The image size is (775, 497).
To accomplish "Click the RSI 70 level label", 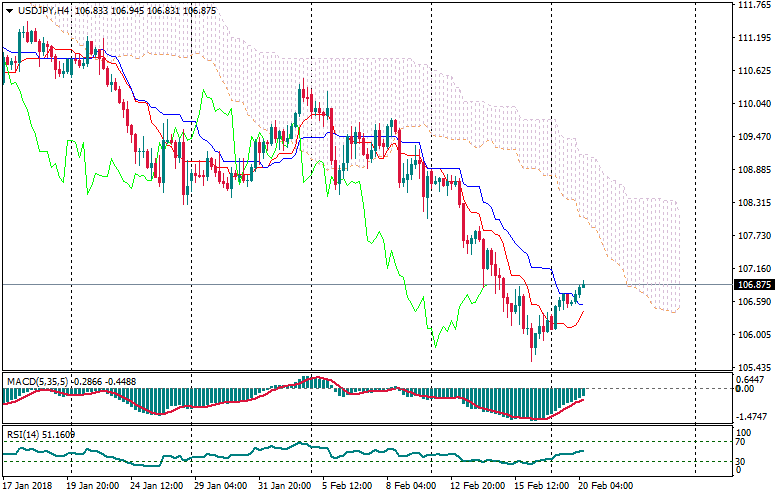I will point(741,441).
